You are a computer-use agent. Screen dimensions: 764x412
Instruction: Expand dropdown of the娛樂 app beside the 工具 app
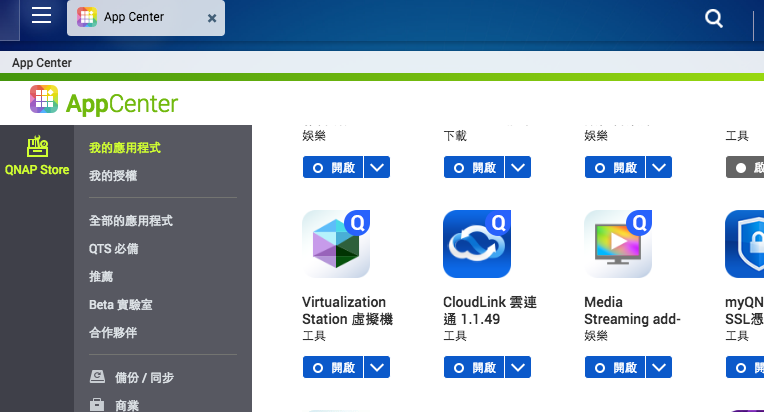point(659,168)
